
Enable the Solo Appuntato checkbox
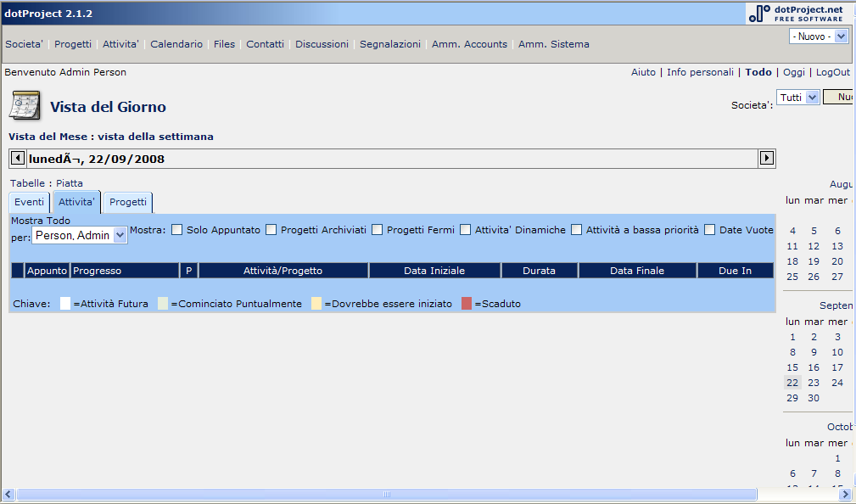click(177, 230)
